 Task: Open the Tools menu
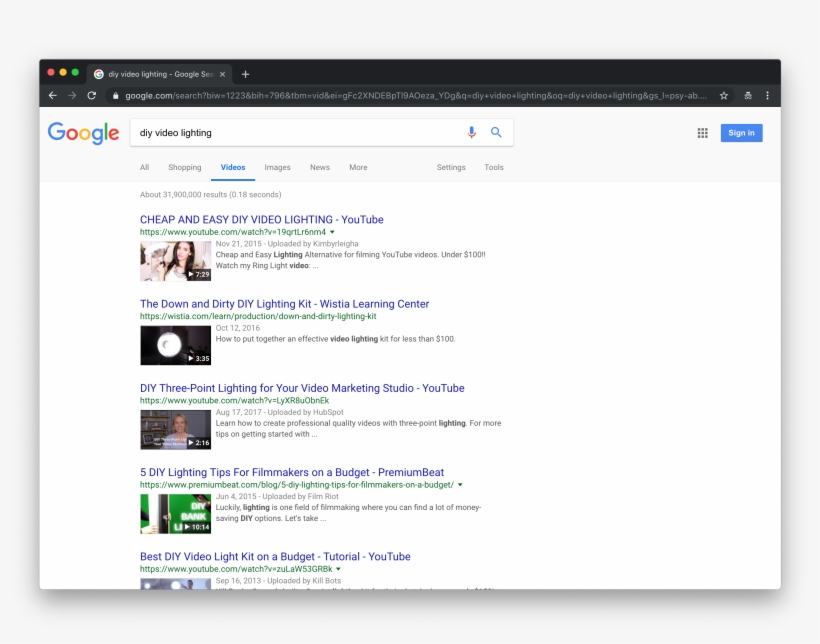click(494, 167)
